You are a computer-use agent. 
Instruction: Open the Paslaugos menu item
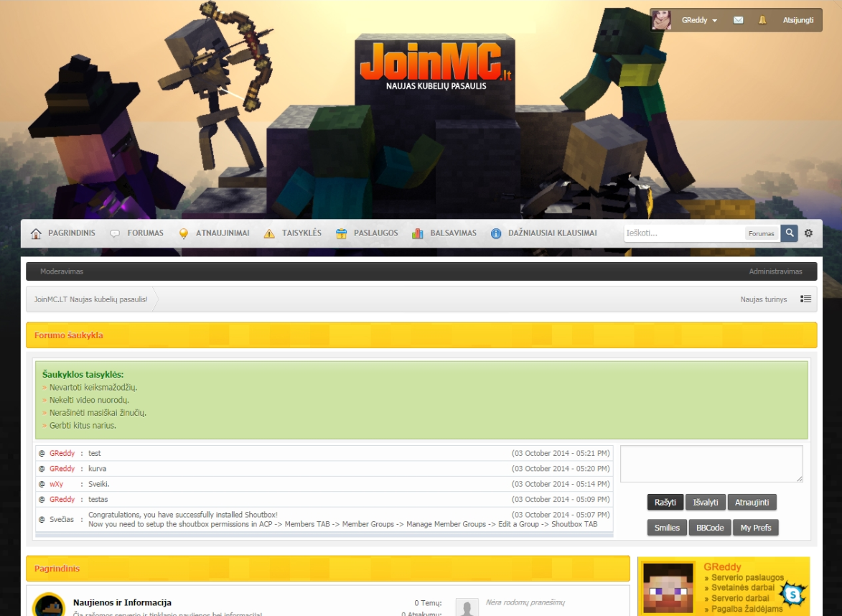tap(376, 233)
